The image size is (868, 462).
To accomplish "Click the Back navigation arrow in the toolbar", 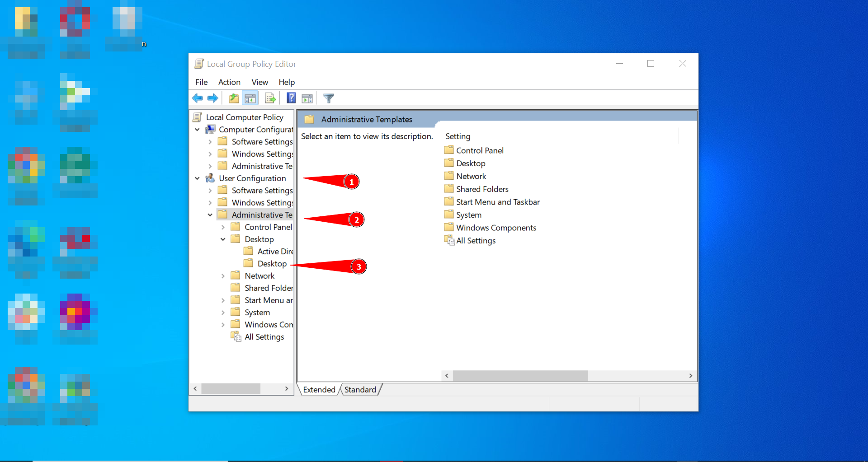I will 197,98.
